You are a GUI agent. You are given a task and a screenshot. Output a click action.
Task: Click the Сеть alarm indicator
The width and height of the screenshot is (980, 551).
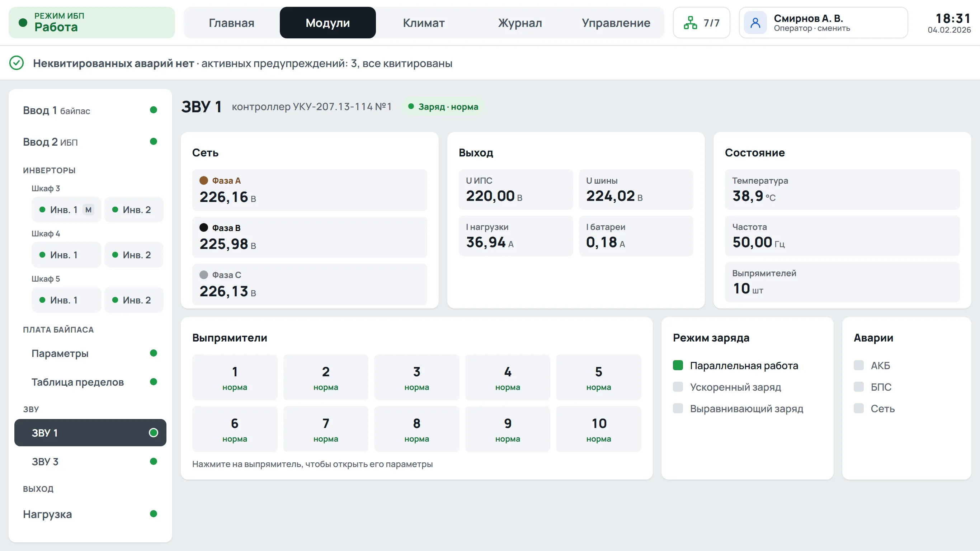[859, 408]
